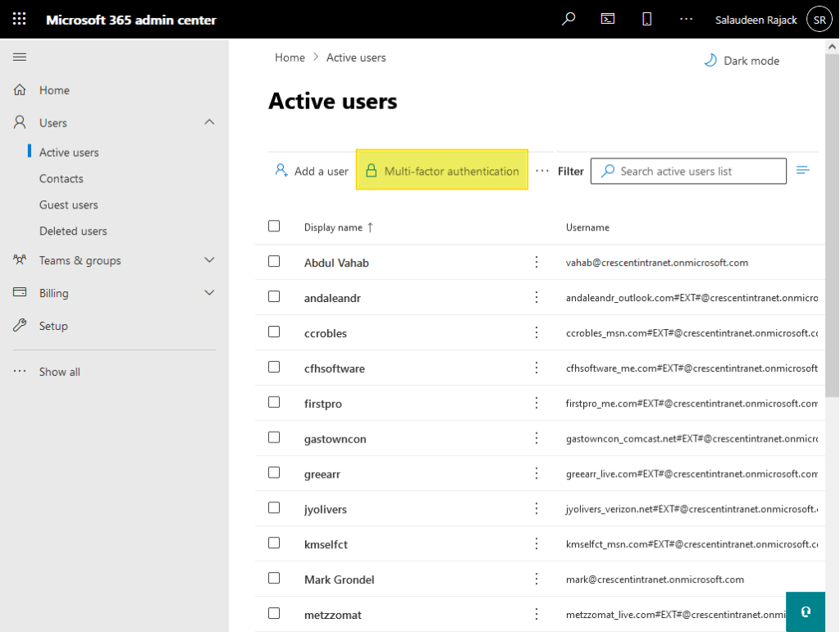This screenshot has width=840, height=632.
Task: Click the Home house icon in sidebar
Action: 20,89
